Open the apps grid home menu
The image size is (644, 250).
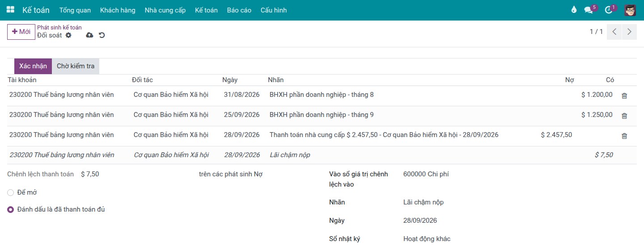click(10, 10)
